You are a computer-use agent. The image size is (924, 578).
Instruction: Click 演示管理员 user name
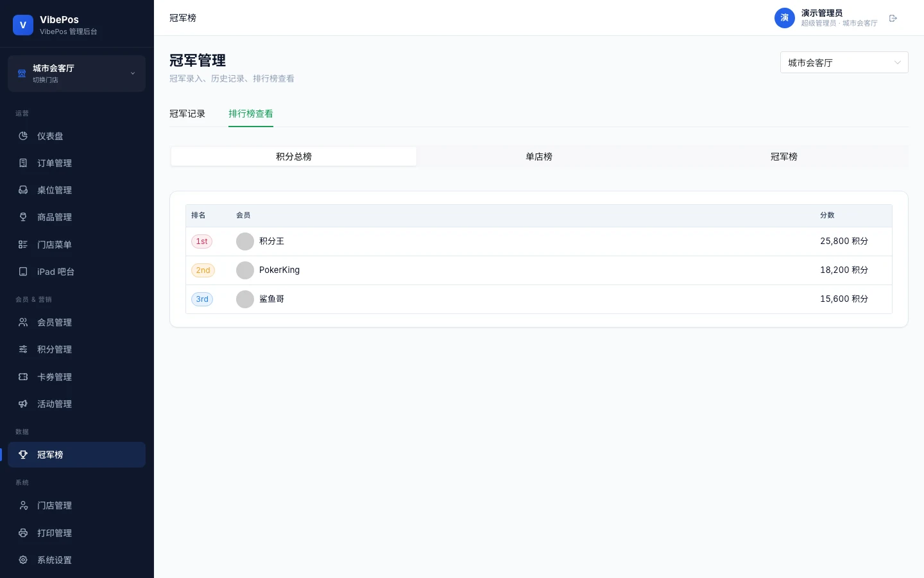click(822, 13)
